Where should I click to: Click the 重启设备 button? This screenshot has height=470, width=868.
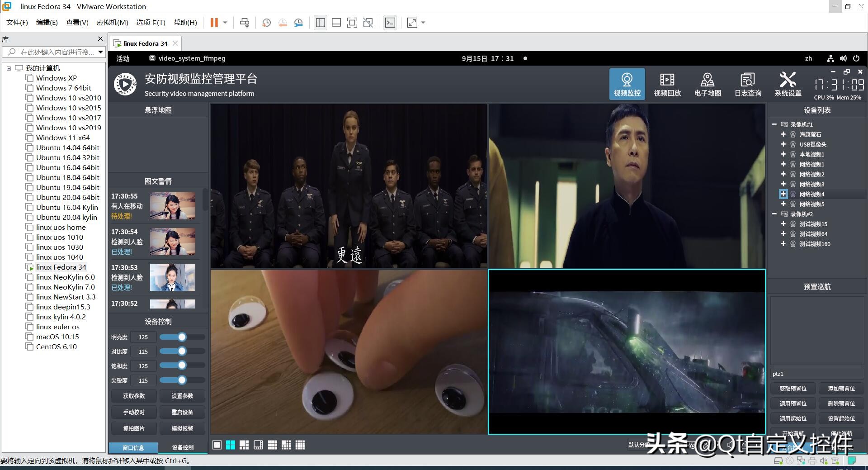(x=182, y=412)
